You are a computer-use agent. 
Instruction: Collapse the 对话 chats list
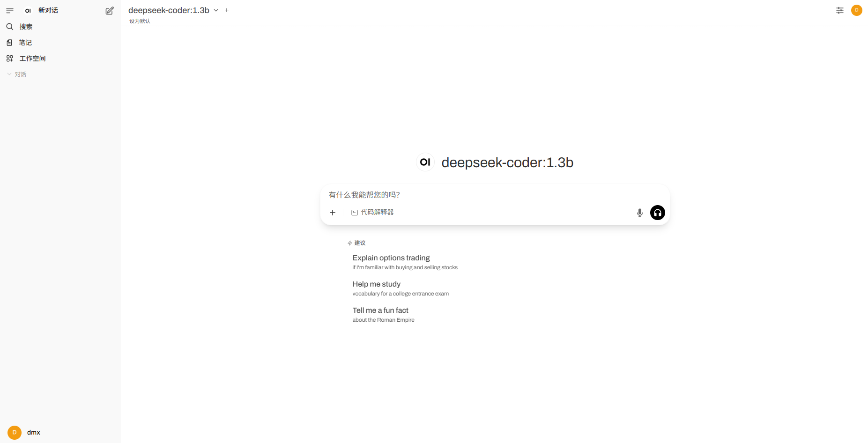(17, 74)
